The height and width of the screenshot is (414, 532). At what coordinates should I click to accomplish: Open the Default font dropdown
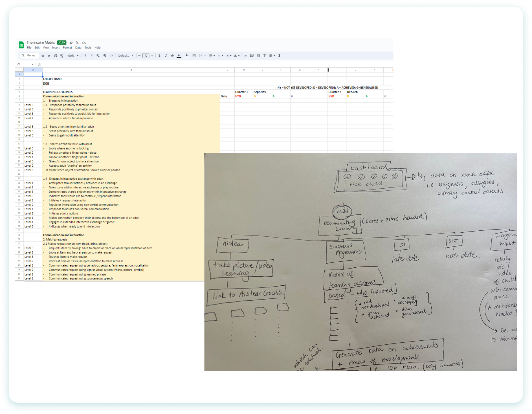pos(126,56)
